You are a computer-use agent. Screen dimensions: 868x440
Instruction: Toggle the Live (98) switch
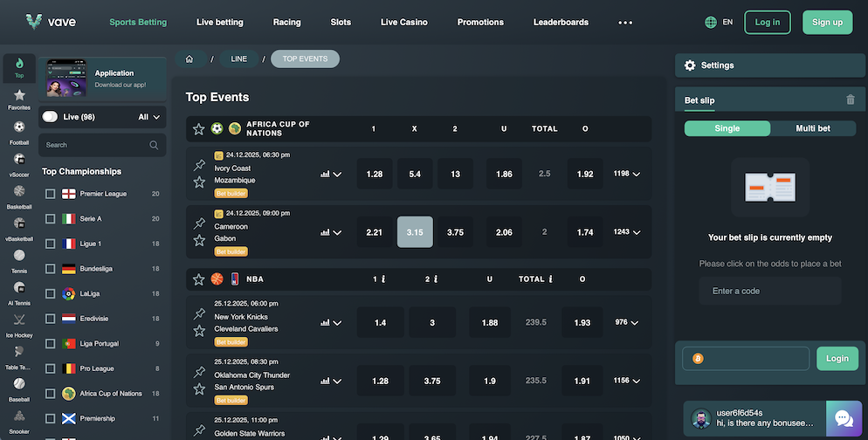click(x=50, y=117)
